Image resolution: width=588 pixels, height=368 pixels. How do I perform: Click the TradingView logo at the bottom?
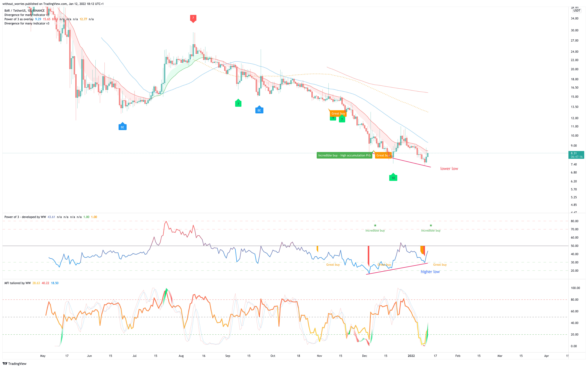(14, 364)
